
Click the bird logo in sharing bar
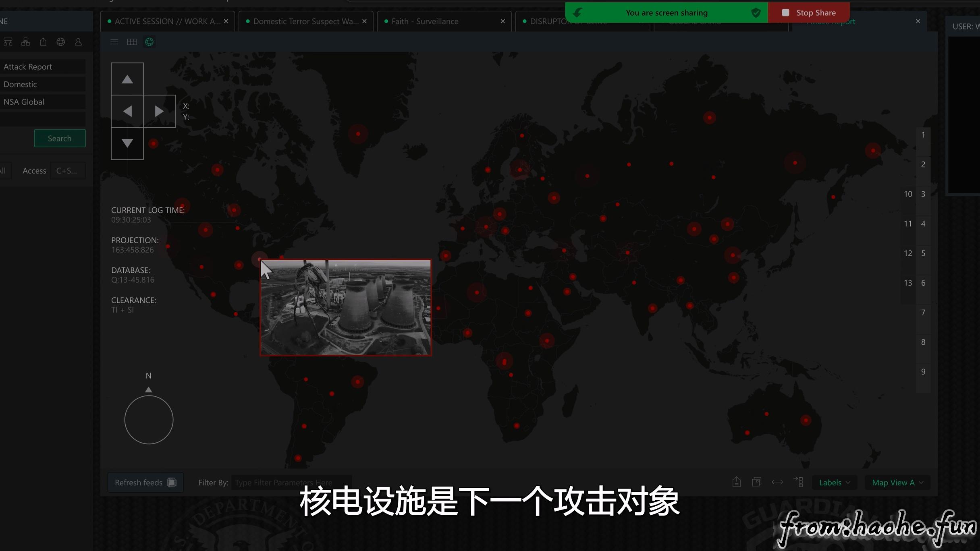577,12
